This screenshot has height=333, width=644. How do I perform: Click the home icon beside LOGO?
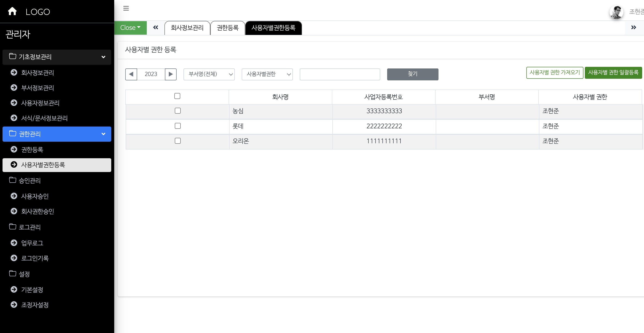pos(12,11)
